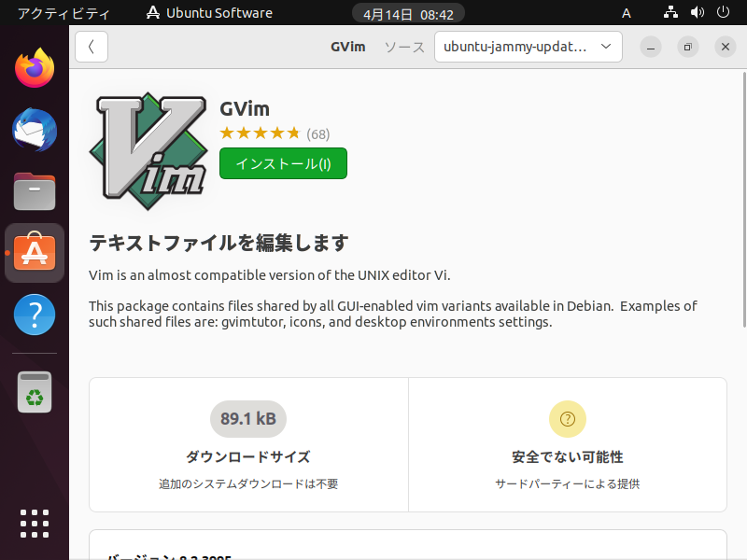747x560 pixels.
Task: Click the vertical scrollbar of the page
Action: (x=744, y=200)
